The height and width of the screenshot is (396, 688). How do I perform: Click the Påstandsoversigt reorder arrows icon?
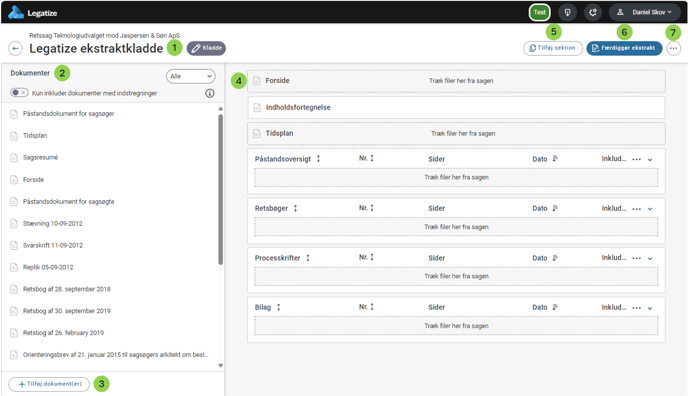(319, 159)
